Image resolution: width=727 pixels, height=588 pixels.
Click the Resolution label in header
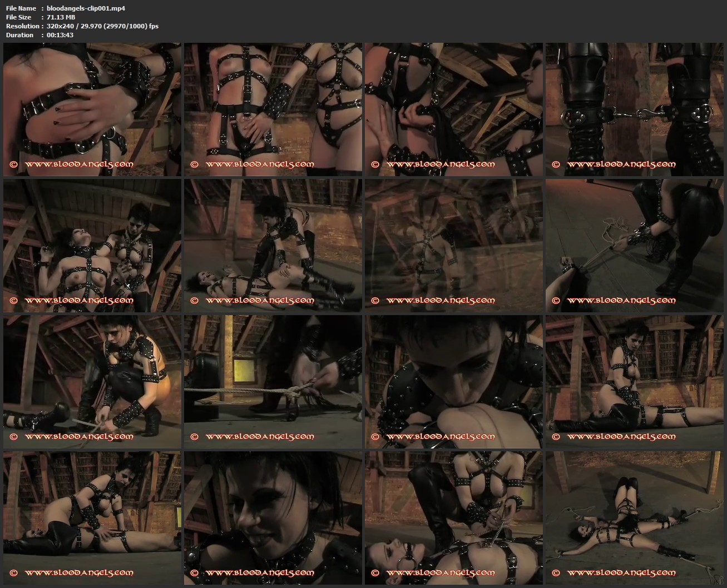22,26
